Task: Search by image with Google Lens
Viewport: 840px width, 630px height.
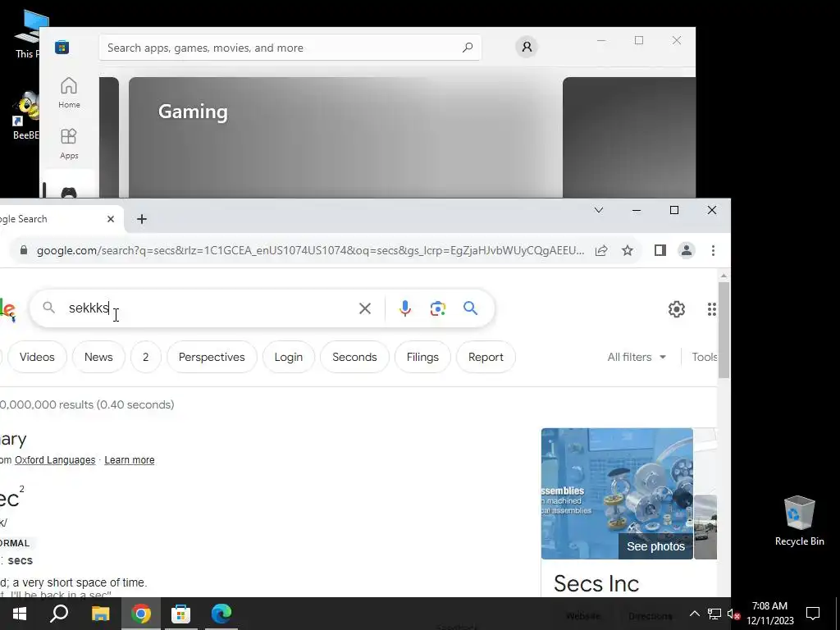Action: click(x=438, y=308)
